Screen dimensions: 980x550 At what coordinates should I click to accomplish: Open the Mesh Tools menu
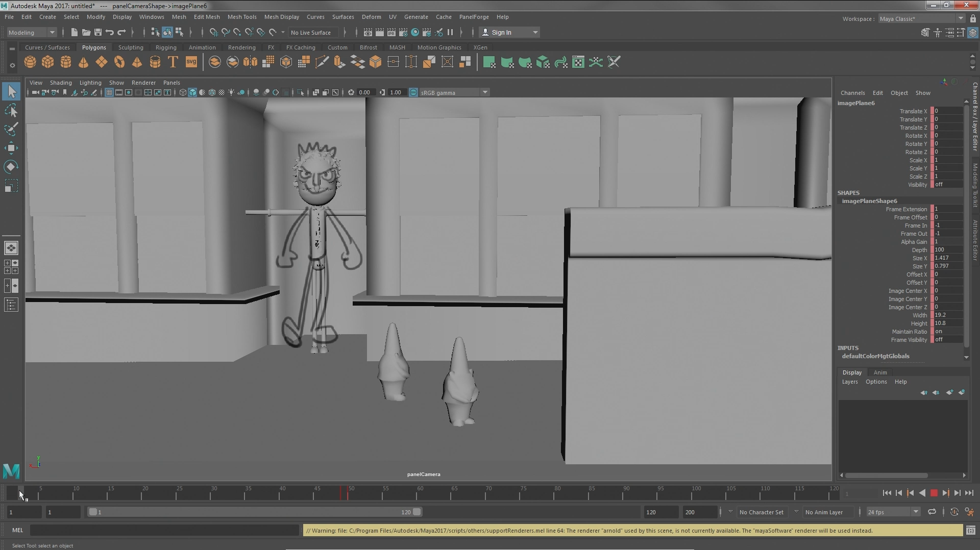tap(242, 17)
